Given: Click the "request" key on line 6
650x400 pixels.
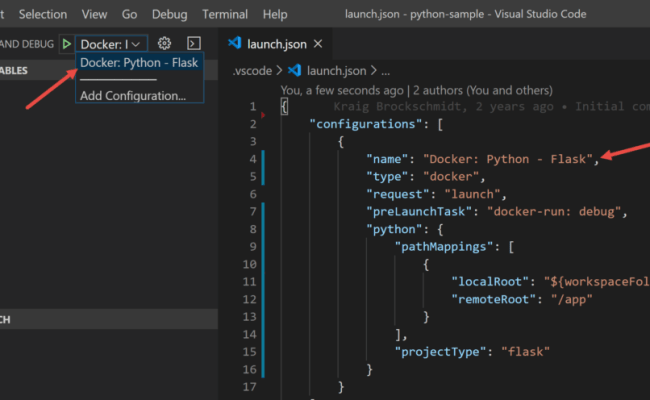Looking at the screenshot, I should pos(398,194).
